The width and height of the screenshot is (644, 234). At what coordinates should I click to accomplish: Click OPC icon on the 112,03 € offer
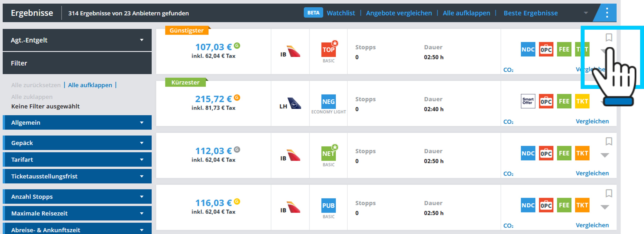point(546,153)
